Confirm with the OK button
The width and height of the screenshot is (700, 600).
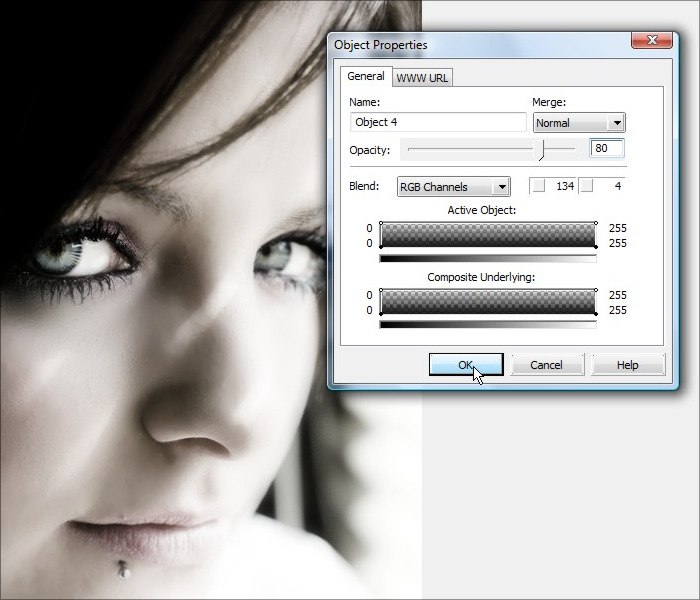point(466,365)
